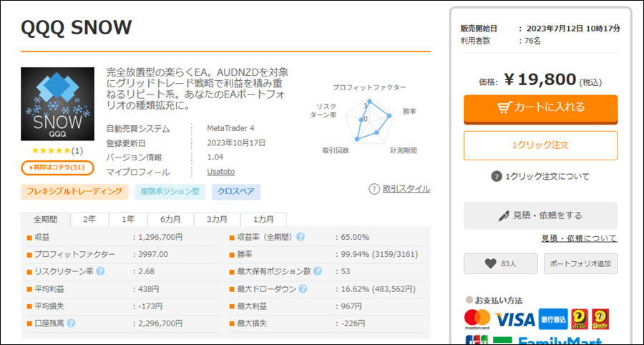Click help icon next to 口座残高
This screenshot has height=345, width=644.
[71, 324]
